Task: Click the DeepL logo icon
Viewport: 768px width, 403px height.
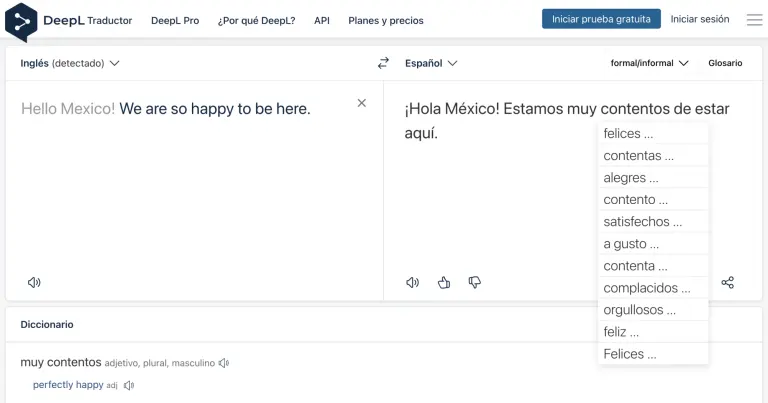Action: click(22, 20)
